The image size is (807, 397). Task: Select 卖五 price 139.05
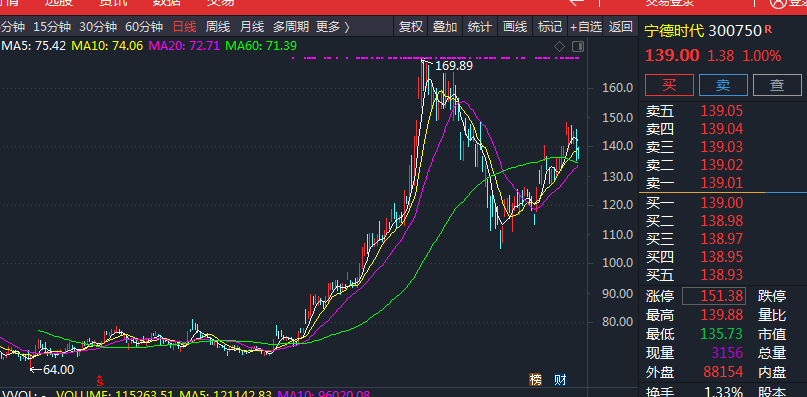pyautogui.click(x=722, y=111)
